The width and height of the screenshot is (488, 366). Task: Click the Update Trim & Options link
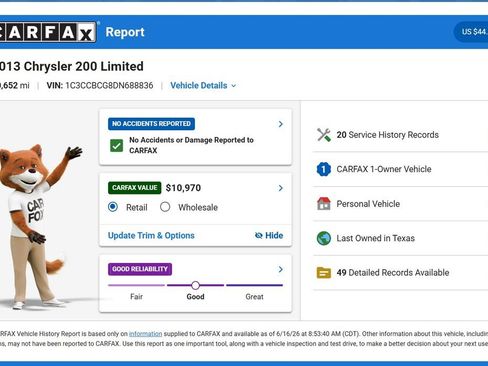[151, 235]
